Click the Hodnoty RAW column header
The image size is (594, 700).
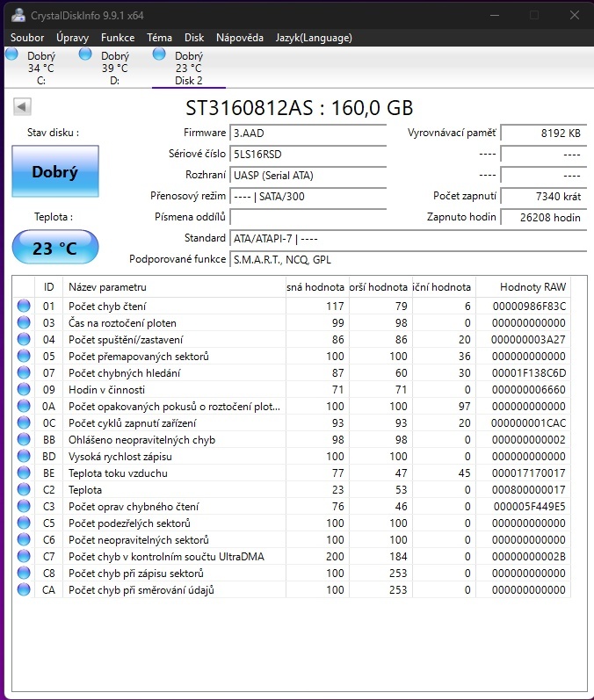click(x=523, y=287)
